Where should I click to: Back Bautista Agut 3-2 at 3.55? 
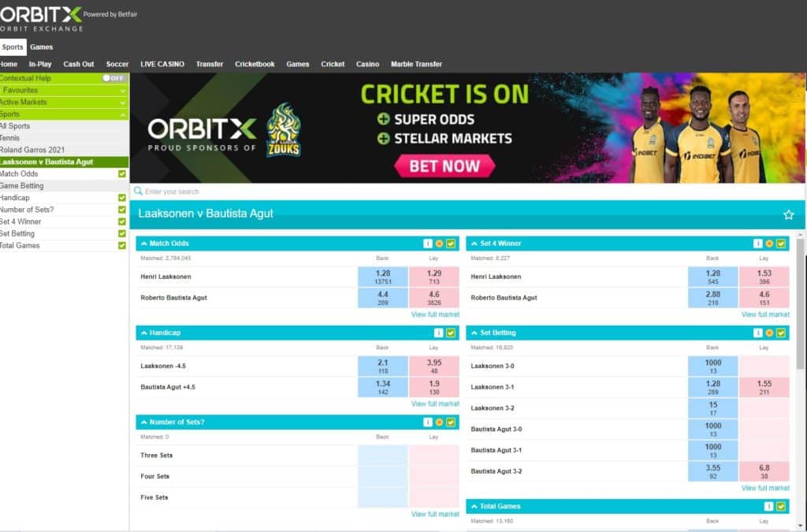point(712,471)
